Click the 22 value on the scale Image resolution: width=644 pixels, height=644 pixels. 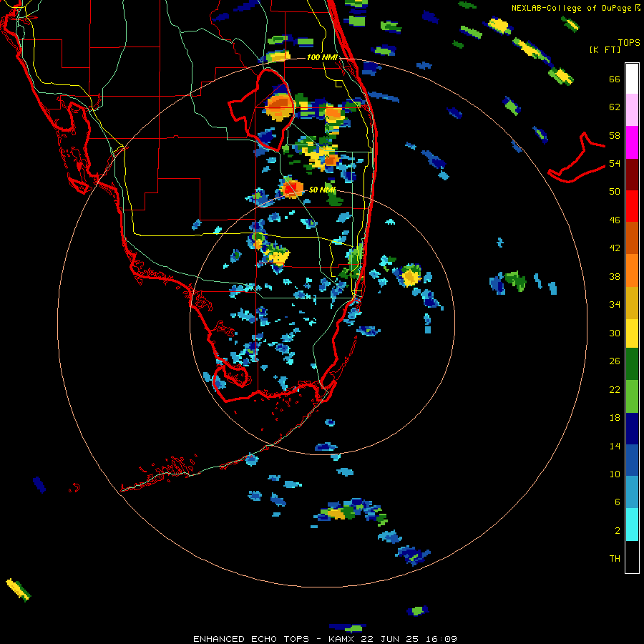tap(615, 389)
